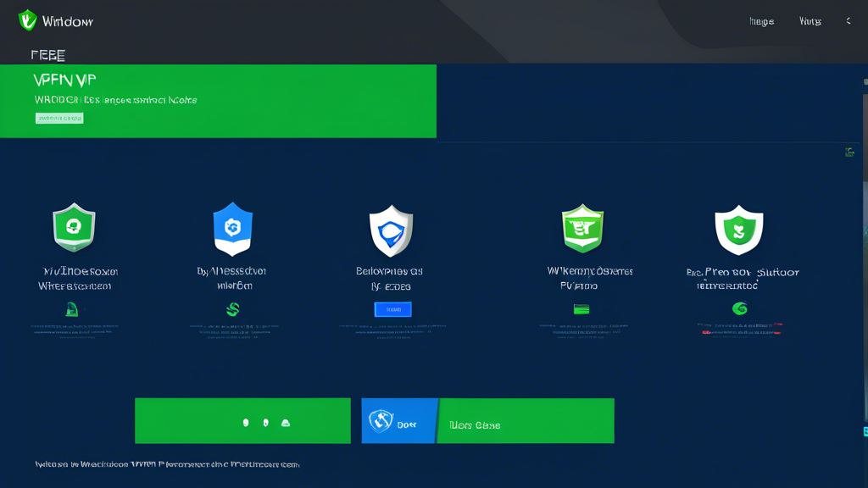Click the green section of the bottom right button
Image resolution: width=868 pixels, height=488 pixels.
tap(526, 421)
